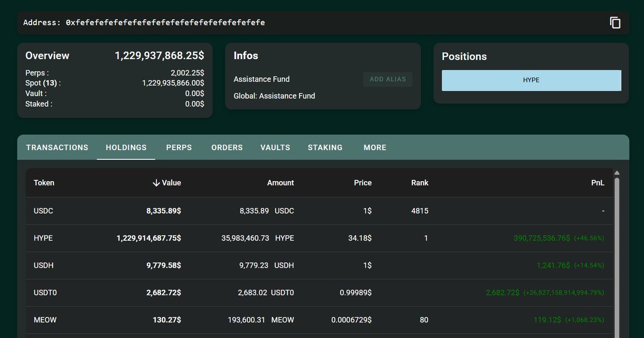Screen dimensions: 644x338
Task: Click the Add Alias button
Action: (x=387, y=79)
